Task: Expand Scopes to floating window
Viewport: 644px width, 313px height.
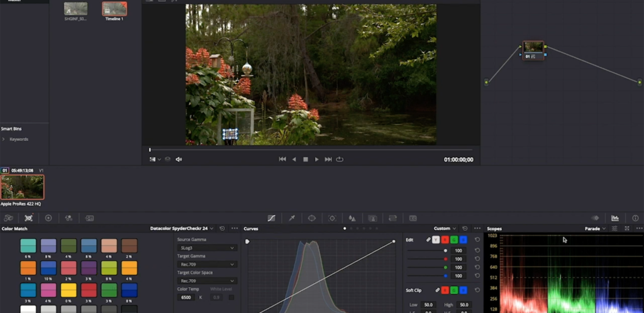Action: point(627,229)
